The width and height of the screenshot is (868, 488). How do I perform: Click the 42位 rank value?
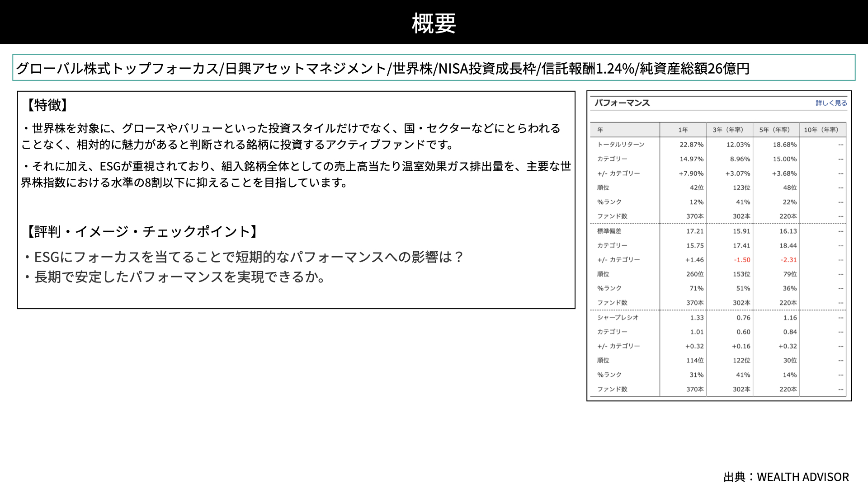697,188
